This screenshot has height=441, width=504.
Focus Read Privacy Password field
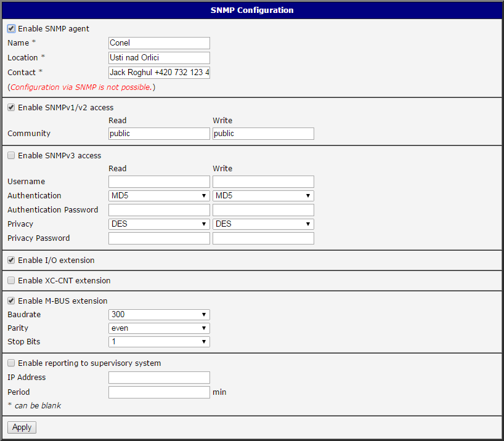[159, 238]
